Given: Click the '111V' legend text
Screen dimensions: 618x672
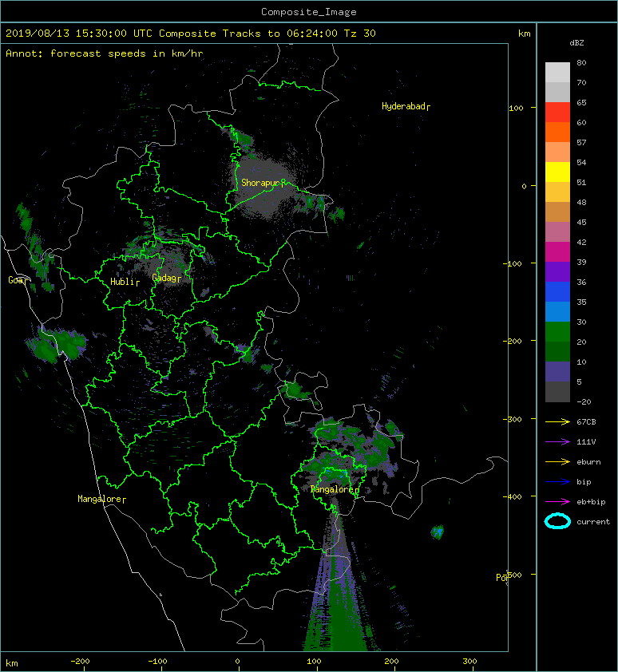Looking at the screenshot, I should (586, 442).
